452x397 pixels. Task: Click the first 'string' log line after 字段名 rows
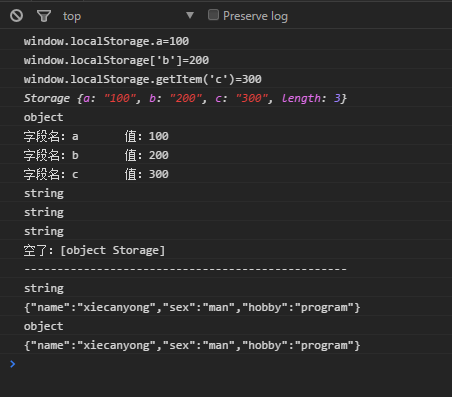44,193
